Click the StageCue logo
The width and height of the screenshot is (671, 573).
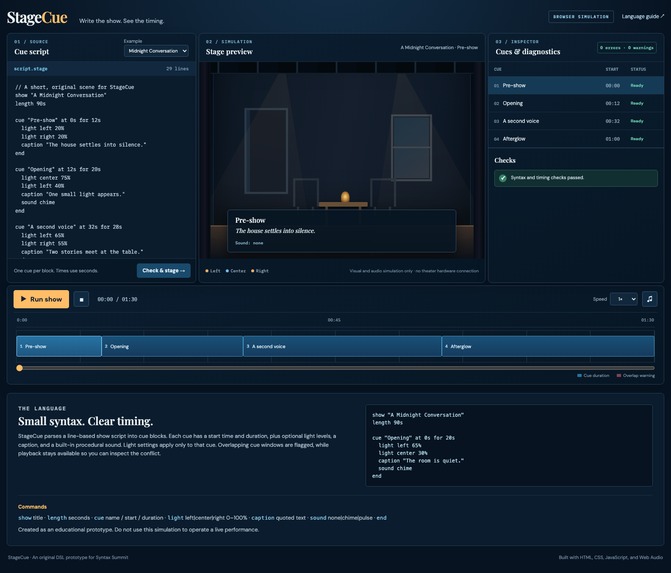(37, 18)
